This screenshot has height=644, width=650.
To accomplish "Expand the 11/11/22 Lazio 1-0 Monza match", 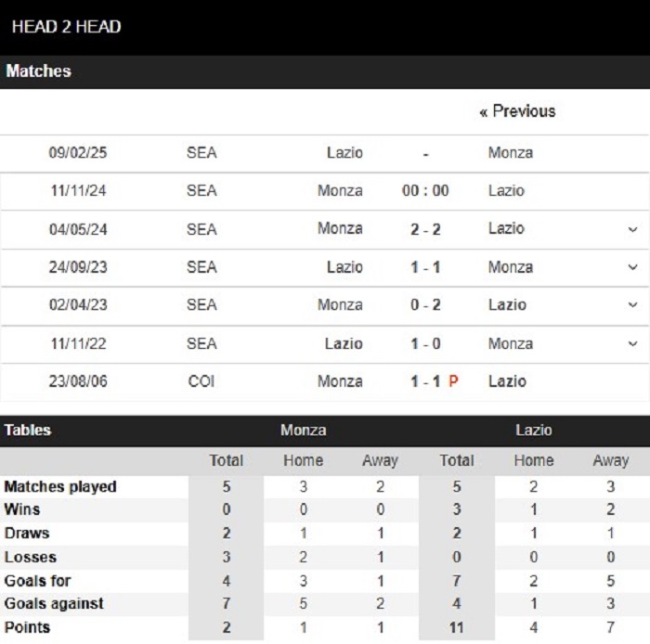I will [632, 343].
